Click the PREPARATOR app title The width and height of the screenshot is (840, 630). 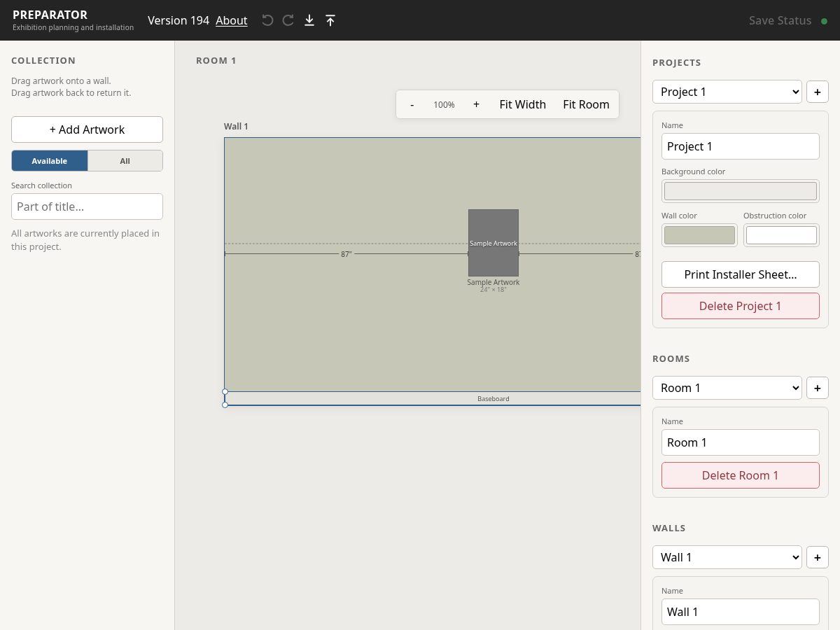(x=50, y=15)
